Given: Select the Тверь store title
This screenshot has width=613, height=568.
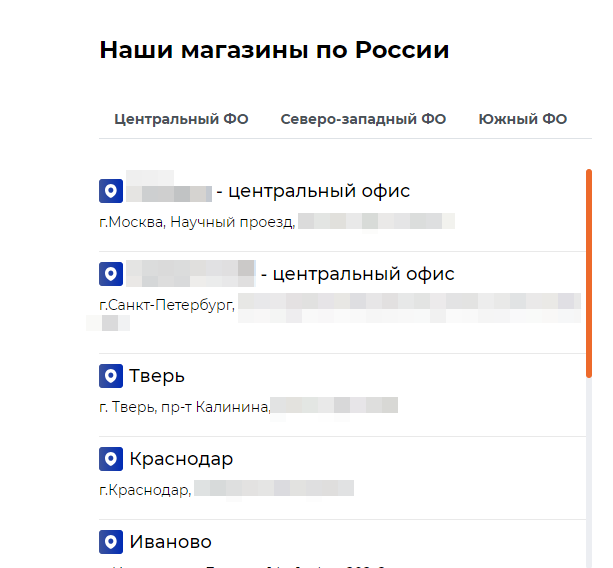Looking at the screenshot, I should click(x=157, y=376).
